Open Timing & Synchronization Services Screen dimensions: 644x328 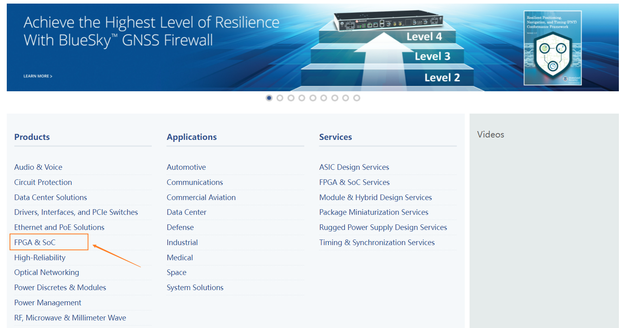tap(377, 243)
